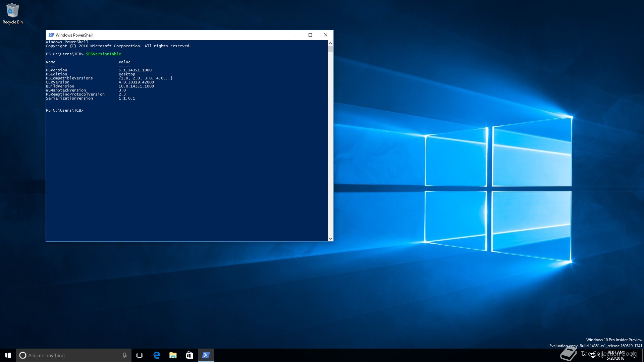Image resolution: width=644 pixels, height=362 pixels.
Task: Click the CLRVersion row name
Action: tap(58, 82)
